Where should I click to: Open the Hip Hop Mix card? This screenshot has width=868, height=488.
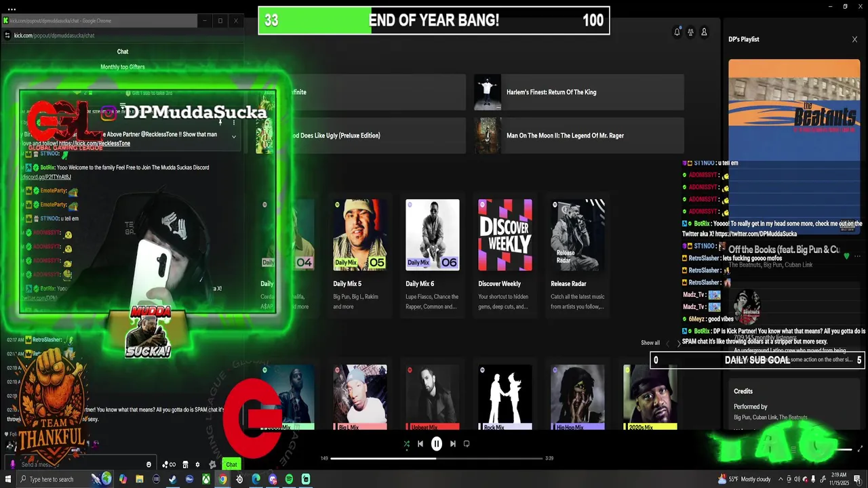click(578, 398)
